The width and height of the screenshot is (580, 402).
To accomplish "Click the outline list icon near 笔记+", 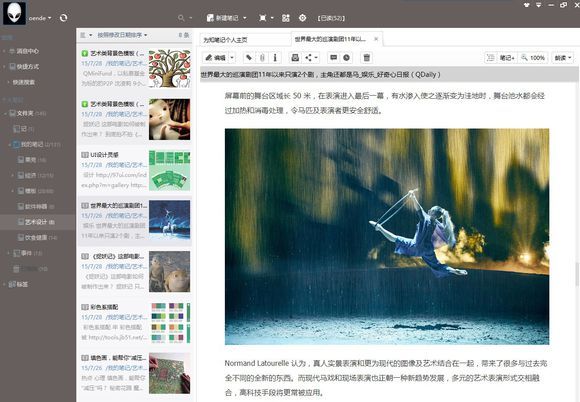I will pyautogui.click(x=490, y=58).
